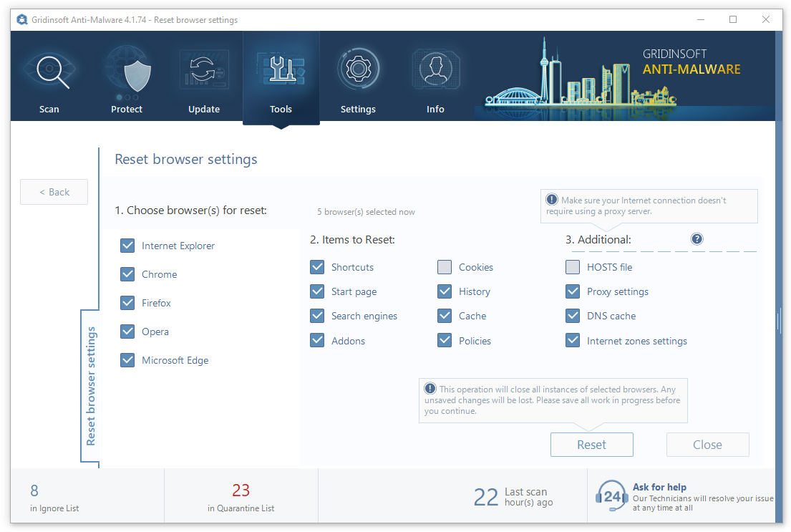
Task: Click the Gridinsoft app logo in title bar
Action: click(22, 20)
